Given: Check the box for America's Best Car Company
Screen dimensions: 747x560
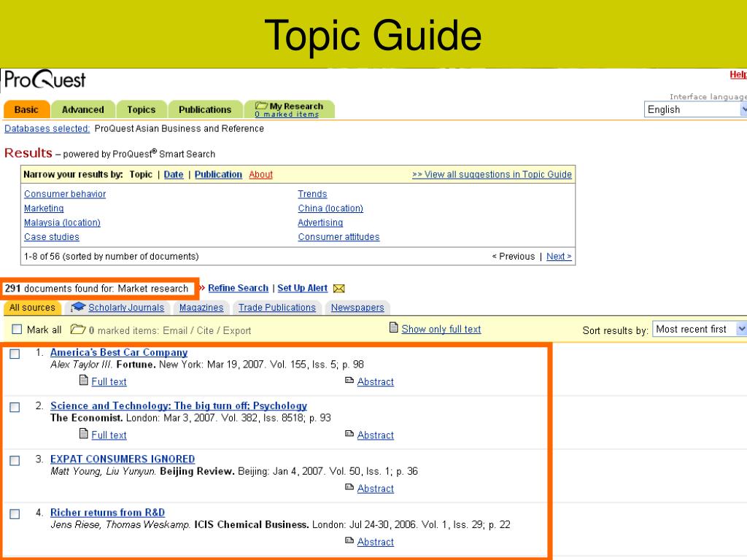Looking at the screenshot, I should coord(15,354).
